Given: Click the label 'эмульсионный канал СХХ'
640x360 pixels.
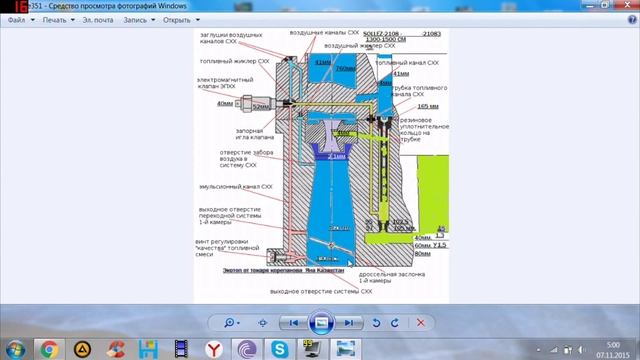Looking at the screenshot, I should pos(236,187).
